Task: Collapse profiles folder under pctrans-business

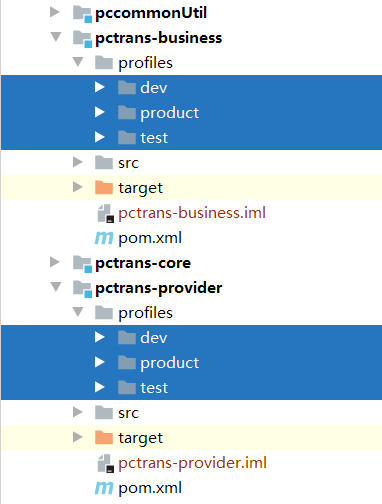Action: click(78, 61)
